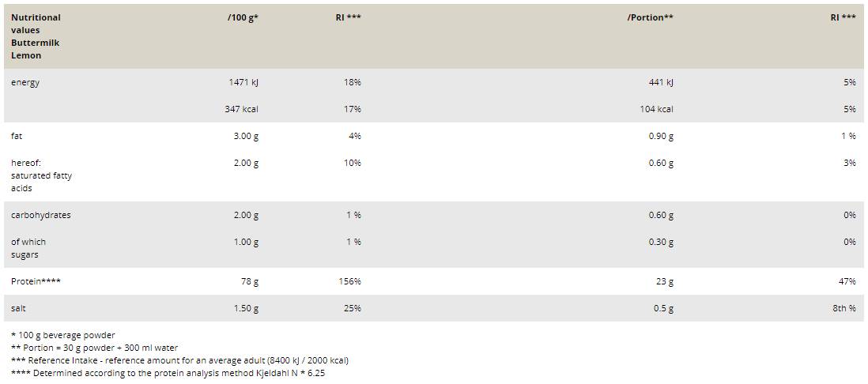The width and height of the screenshot is (868, 384).
Task: Select the '347 kcal' value
Action: [241, 109]
